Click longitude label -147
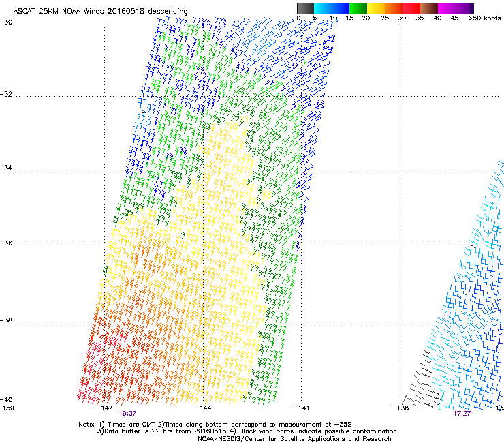The image size is (504, 443). click(x=104, y=408)
